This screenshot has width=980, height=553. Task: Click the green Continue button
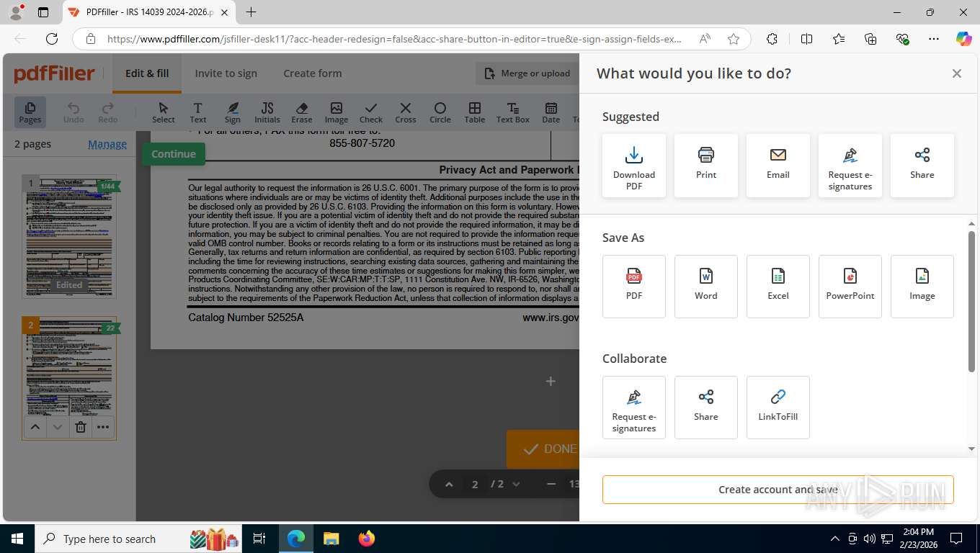coord(174,154)
